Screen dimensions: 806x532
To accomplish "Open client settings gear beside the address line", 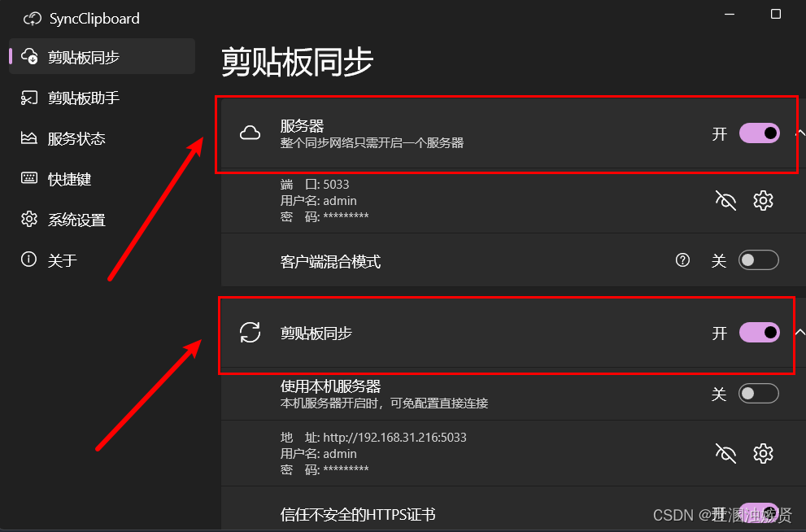I will [x=763, y=453].
